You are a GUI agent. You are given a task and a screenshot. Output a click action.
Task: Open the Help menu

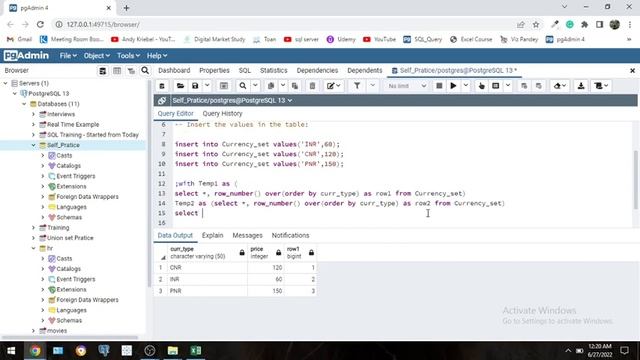[157, 56]
